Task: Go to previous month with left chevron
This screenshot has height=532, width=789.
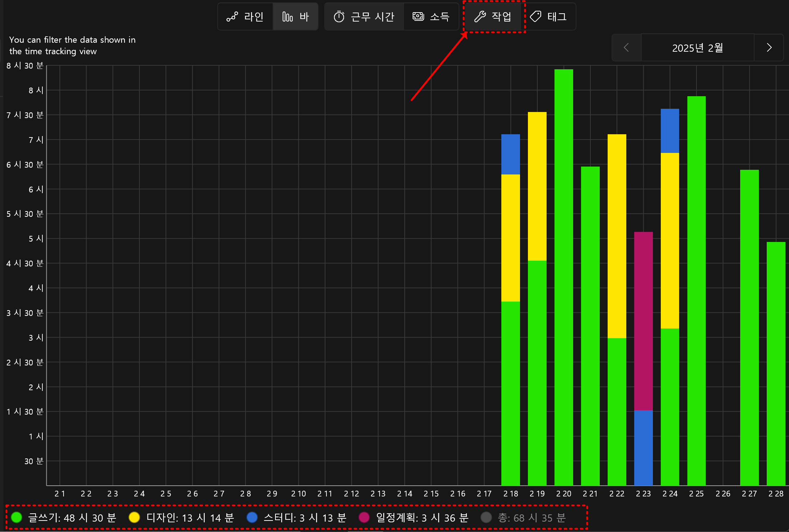Action: point(626,48)
